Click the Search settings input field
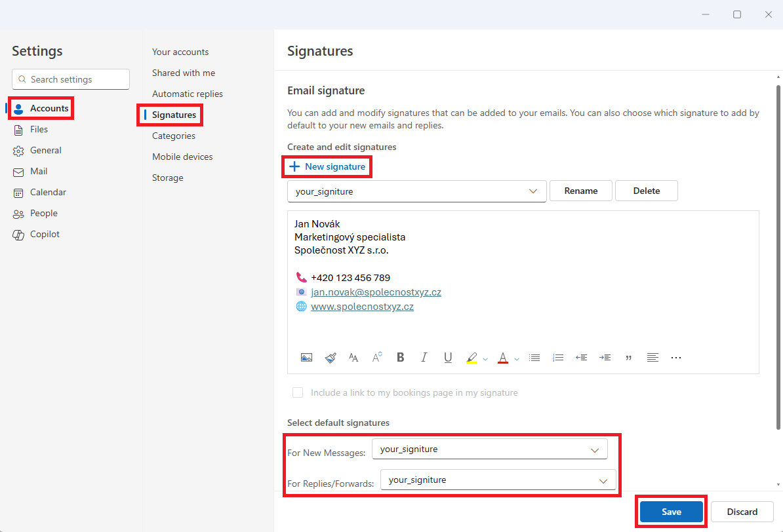Image resolution: width=783 pixels, height=532 pixels. pyautogui.click(x=71, y=79)
